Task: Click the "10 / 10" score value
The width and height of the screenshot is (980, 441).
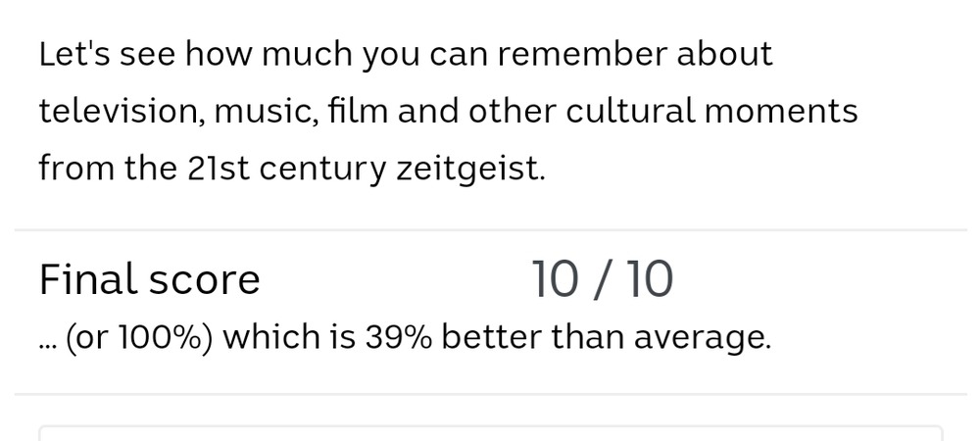Action: [602, 280]
